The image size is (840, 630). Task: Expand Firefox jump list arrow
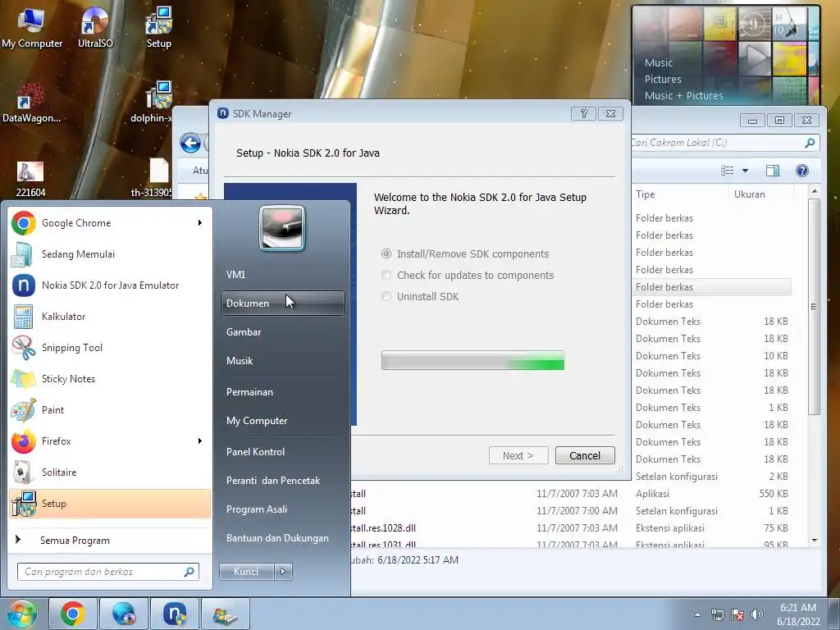pos(200,441)
